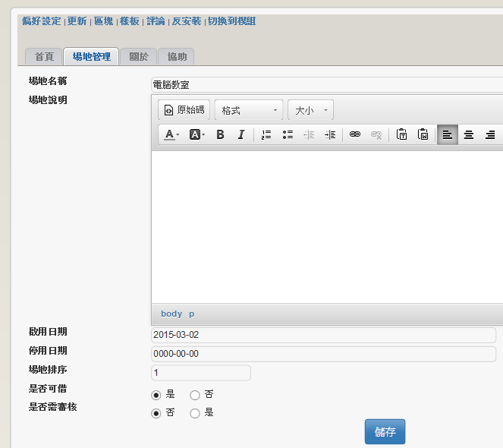Increase indent of the paragraph
503x448 pixels.
click(330, 135)
